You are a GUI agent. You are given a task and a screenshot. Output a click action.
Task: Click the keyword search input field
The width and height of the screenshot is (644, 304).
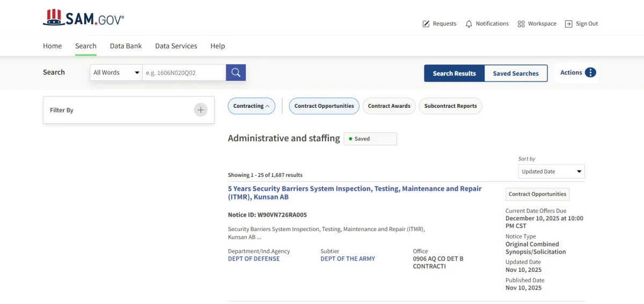[x=184, y=73]
